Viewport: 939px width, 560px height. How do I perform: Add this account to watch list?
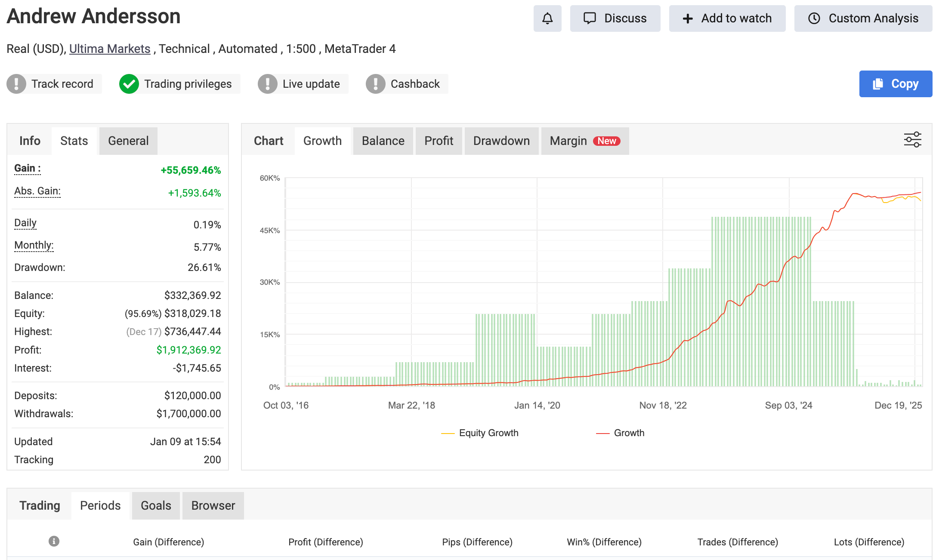(x=727, y=18)
